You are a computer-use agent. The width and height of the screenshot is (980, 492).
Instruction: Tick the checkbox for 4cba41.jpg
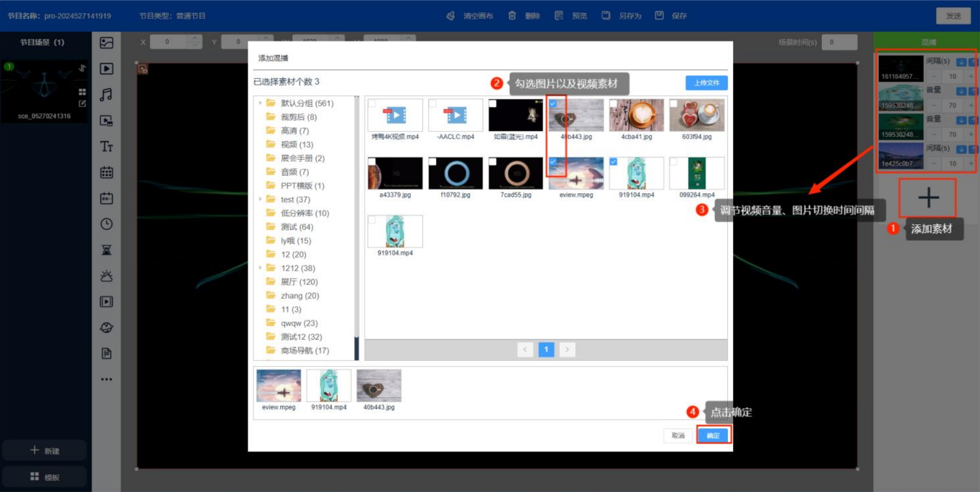613,103
